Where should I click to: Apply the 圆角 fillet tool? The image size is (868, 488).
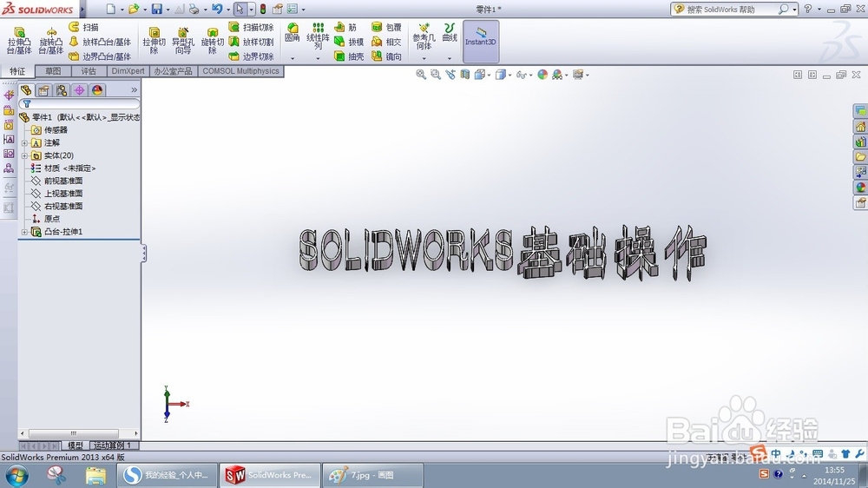[293, 33]
